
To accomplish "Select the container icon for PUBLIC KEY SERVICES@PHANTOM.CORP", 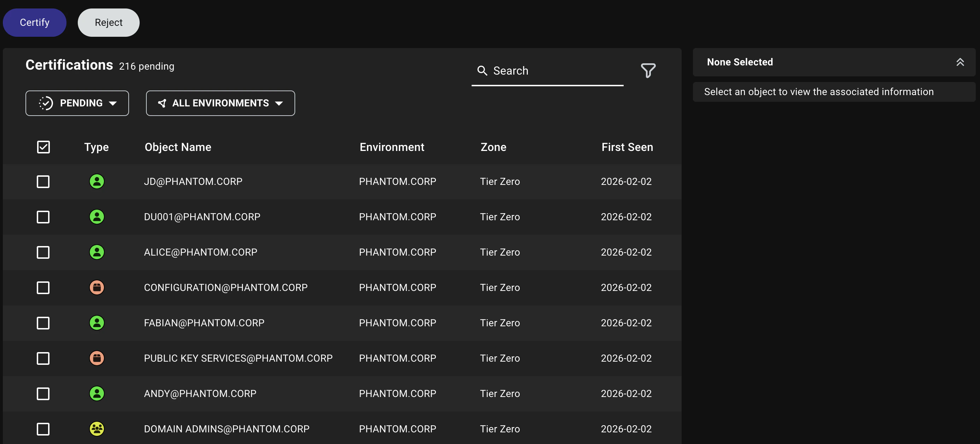I will (x=97, y=358).
